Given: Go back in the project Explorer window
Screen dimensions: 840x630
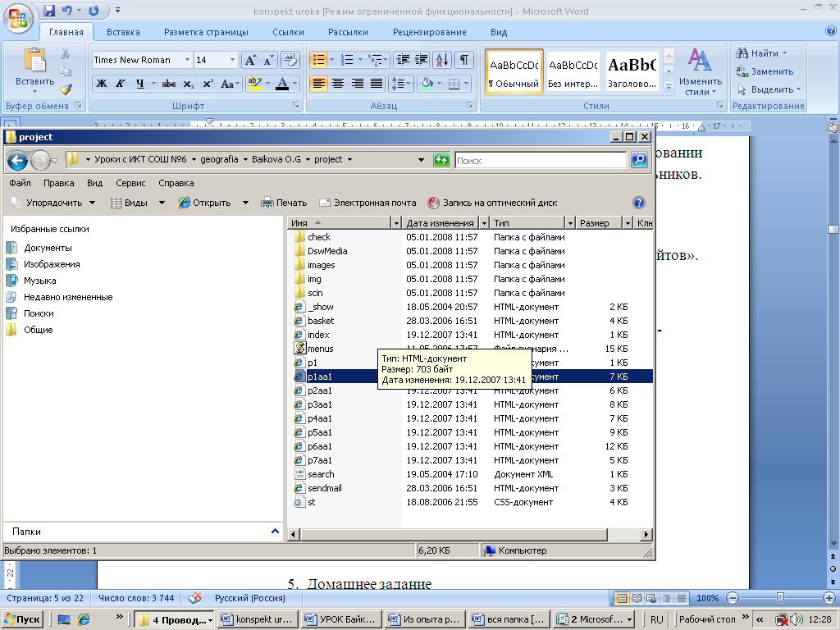Looking at the screenshot, I should pos(17,160).
